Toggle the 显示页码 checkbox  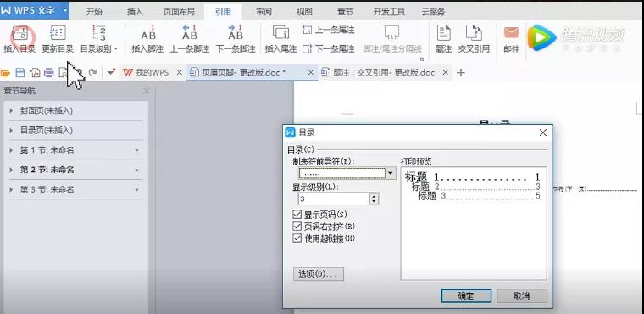[297, 215]
